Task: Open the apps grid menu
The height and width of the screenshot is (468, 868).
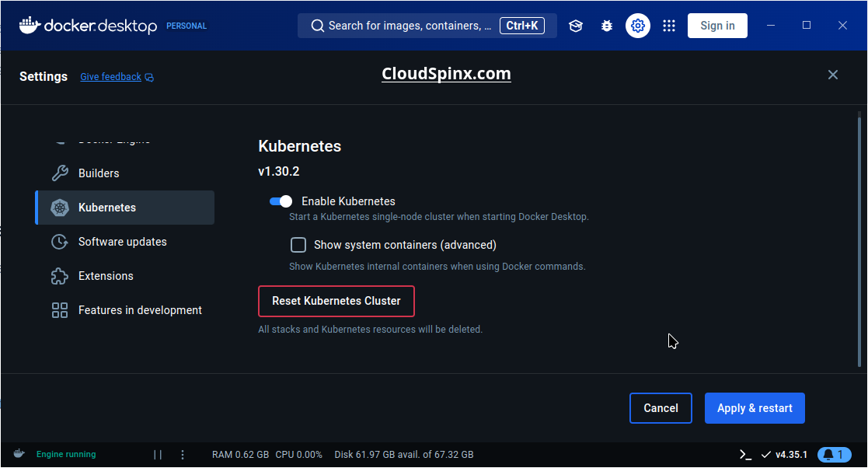Action: 669,25
